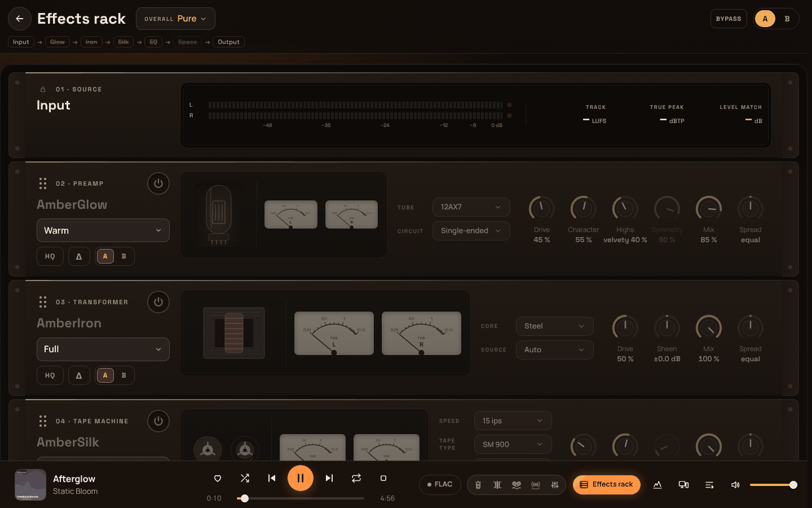Stop playback with the square icon
This screenshot has width=812, height=508.
[383, 478]
